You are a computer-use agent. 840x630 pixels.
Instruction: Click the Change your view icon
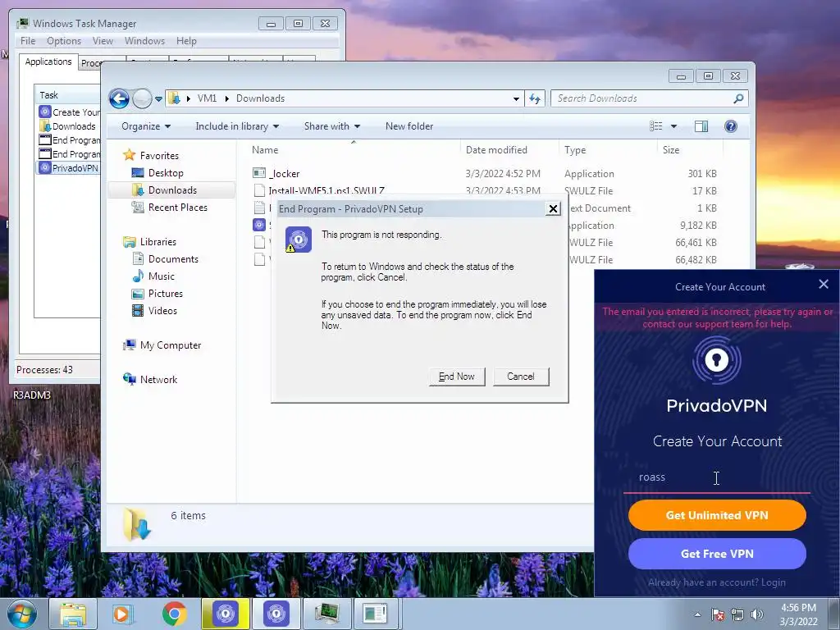coord(656,126)
